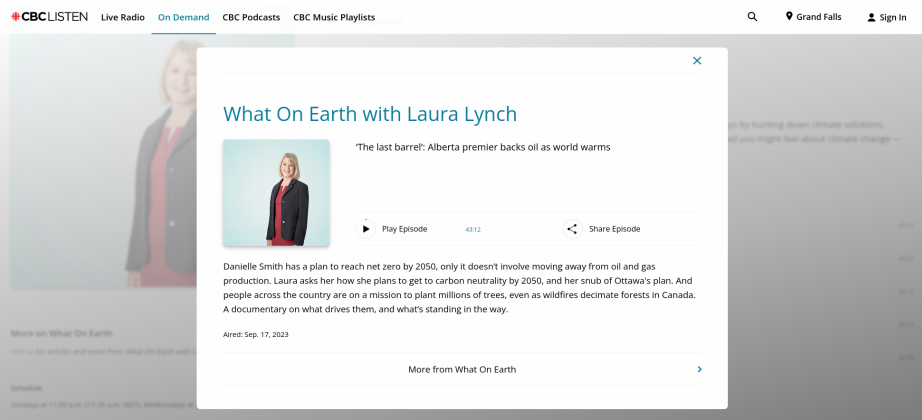Click the 43:12 episode duration
Image resolution: width=922 pixels, height=420 pixels.
[x=473, y=230]
